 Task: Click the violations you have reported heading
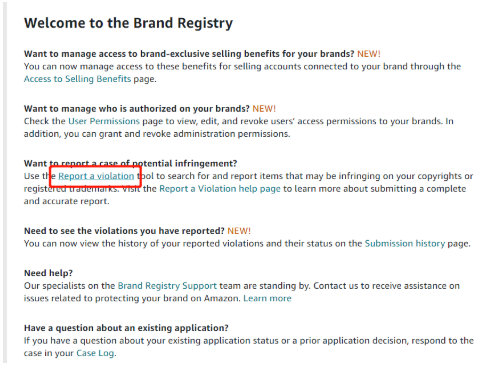click(x=124, y=231)
